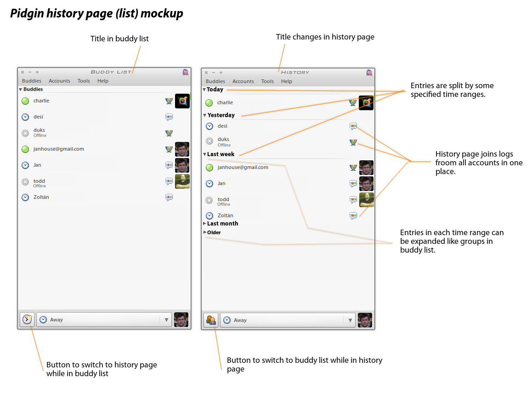Open Accounts menu in Buddy List window
532x406 pixels.
59,81
